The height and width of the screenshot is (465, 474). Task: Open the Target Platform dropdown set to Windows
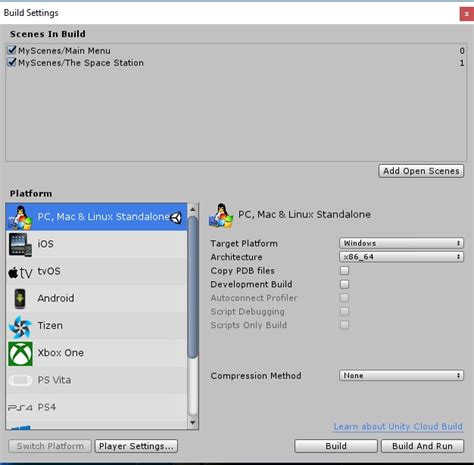point(401,243)
